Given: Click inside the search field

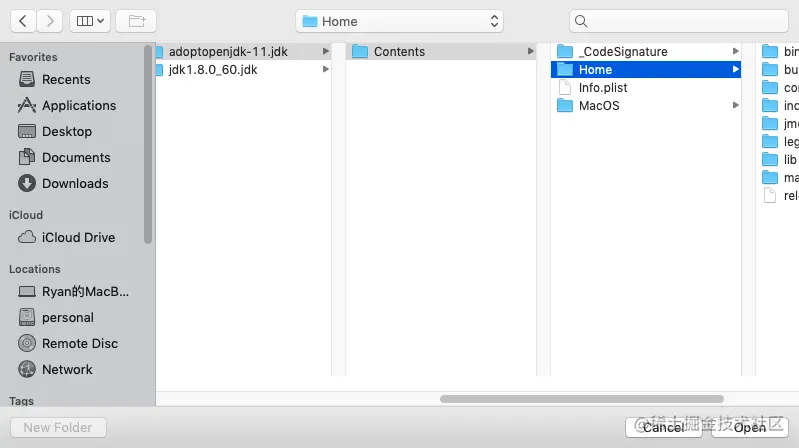Looking at the screenshot, I should coord(679,21).
